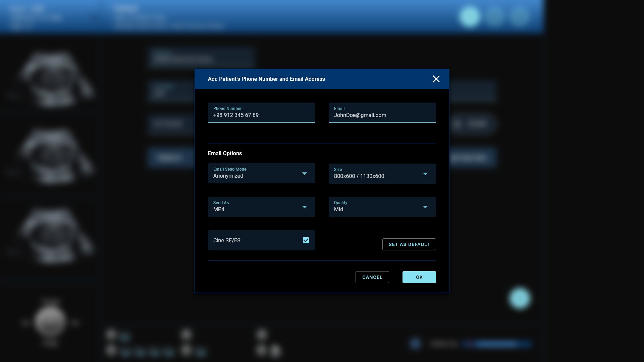Image resolution: width=644 pixels, height=362 pixels.
Task: Open the Email Send Mode dropdown
Action: [261, 173]
